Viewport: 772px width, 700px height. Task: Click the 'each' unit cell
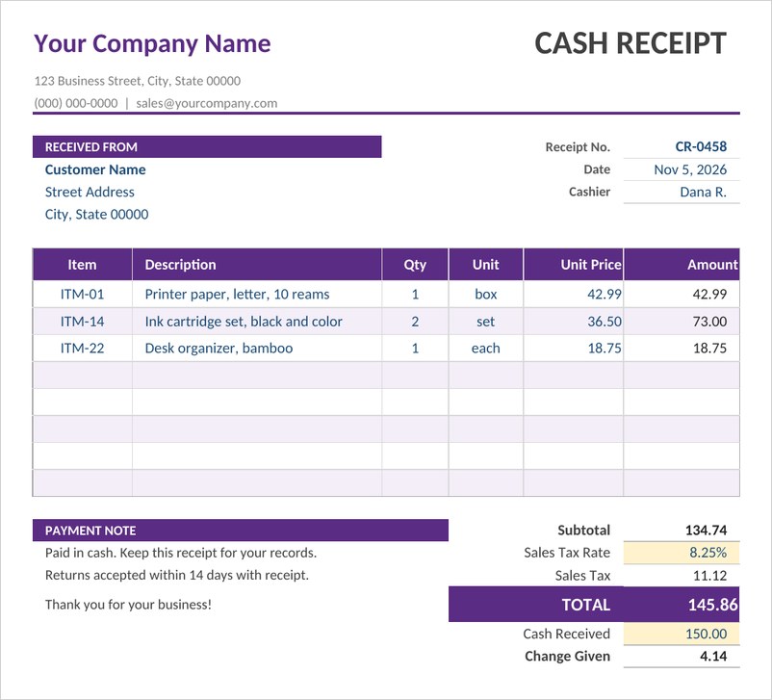tap(486, 349)
